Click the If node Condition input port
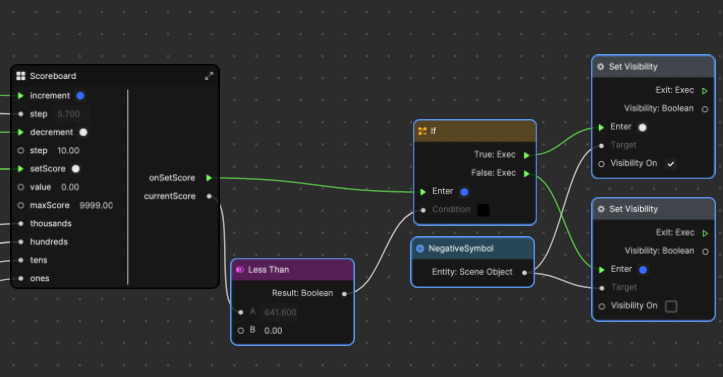The width and height of the screenshot is (723, 377). pos(423,210)
